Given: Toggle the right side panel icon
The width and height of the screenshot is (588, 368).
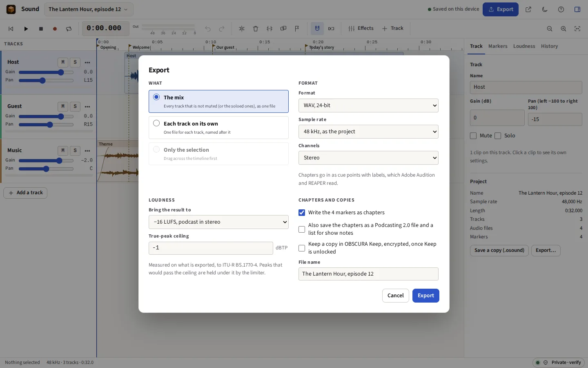Looking at the screenshot, I should [577, 9].
